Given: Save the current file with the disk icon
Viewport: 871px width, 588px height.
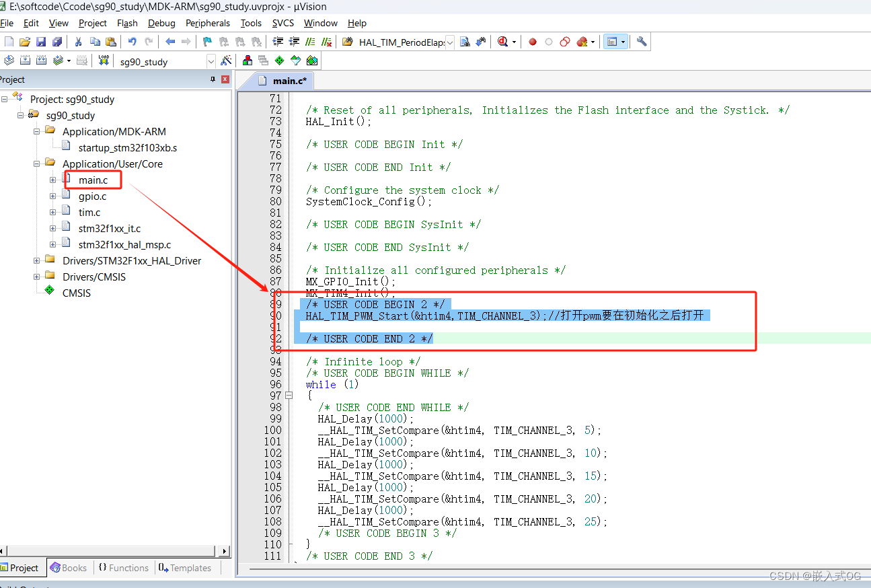Looking at the screenshot, I should (41, 42).
